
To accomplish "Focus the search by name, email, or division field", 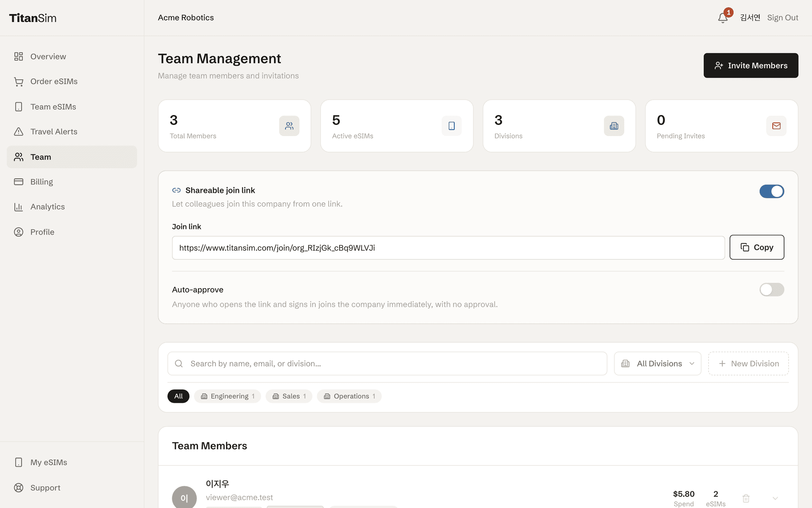I will pos(387,364).
